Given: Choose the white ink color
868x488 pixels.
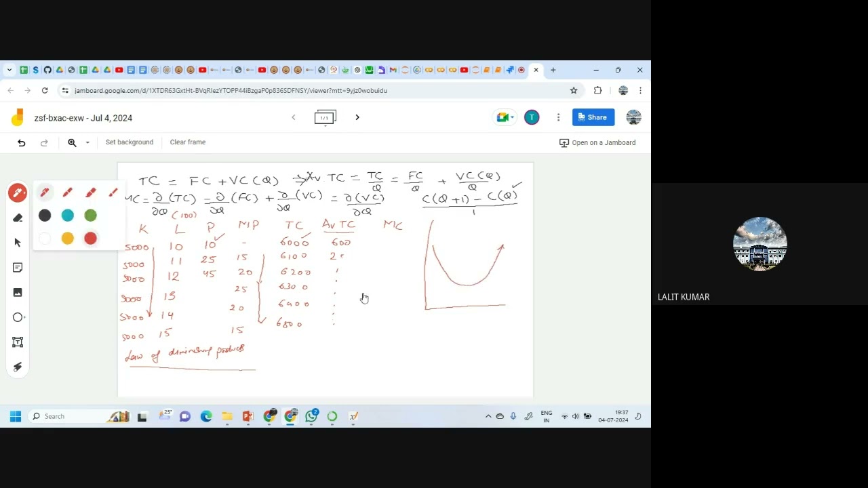Looking at the screenshot, I should click(45, 239).
